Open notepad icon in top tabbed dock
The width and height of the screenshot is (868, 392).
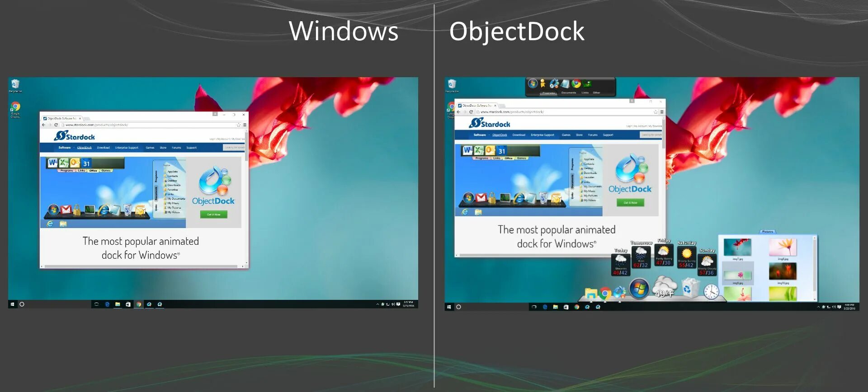(565, 84)
